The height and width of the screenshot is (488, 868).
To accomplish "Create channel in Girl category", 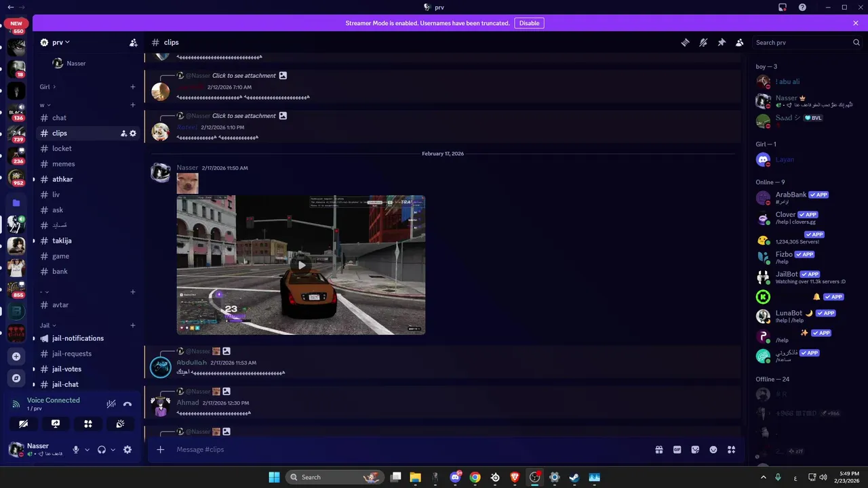I will (x=133, y=87).
